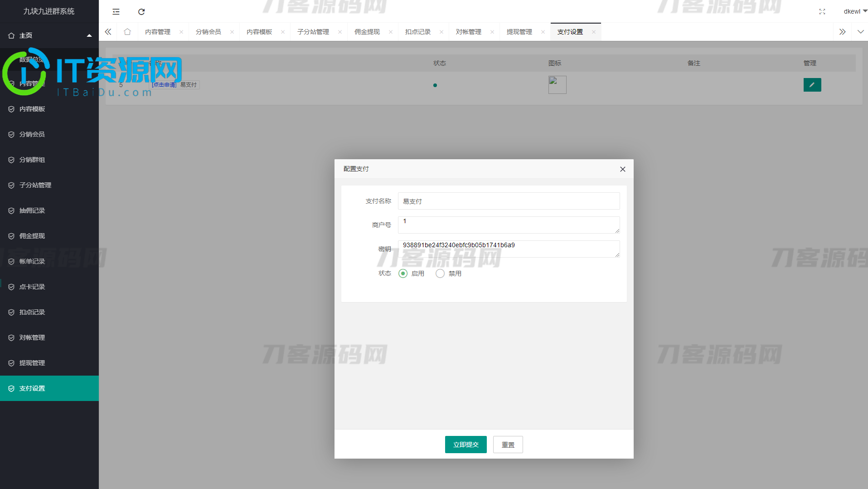The height and width of the screenshot is (489, 868).
Task: Select the 禁用 radio button
Action: [x=440, y=274]
